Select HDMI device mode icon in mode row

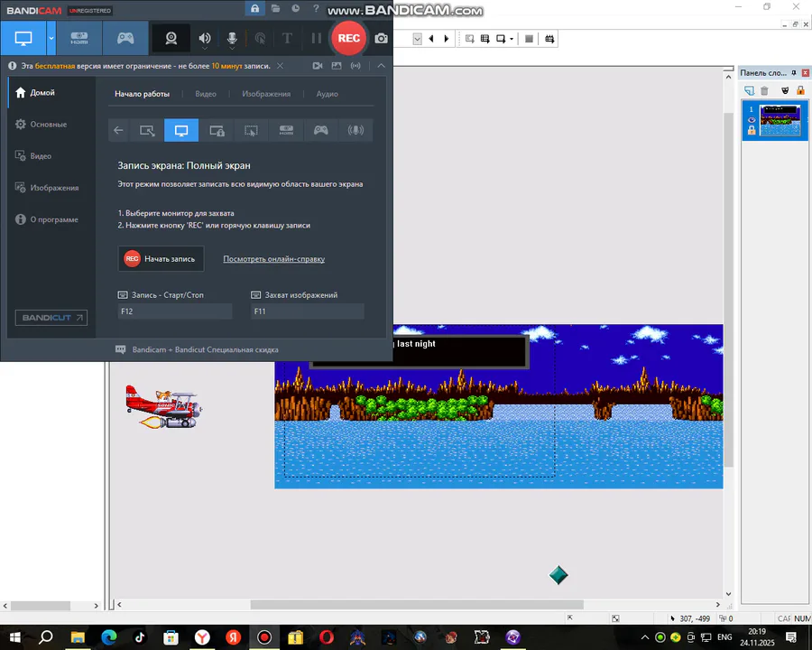point(286,130)
